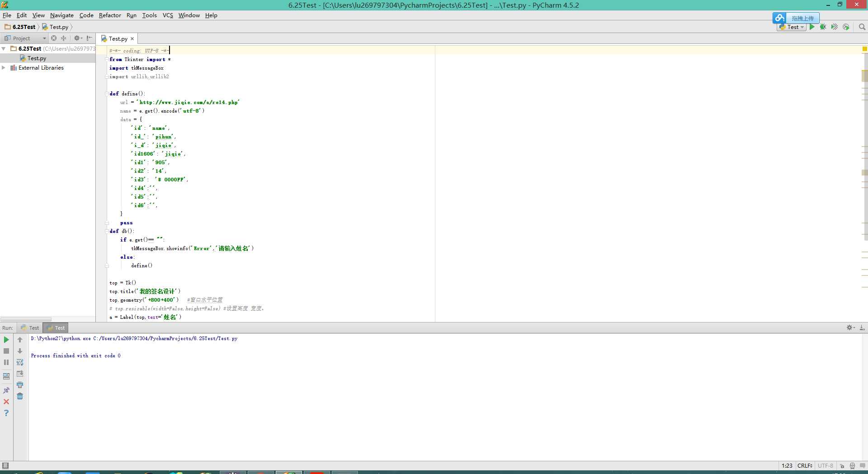Start debugging with the green bug icon
Screen dimensions: 868x474
pos(823,27)
